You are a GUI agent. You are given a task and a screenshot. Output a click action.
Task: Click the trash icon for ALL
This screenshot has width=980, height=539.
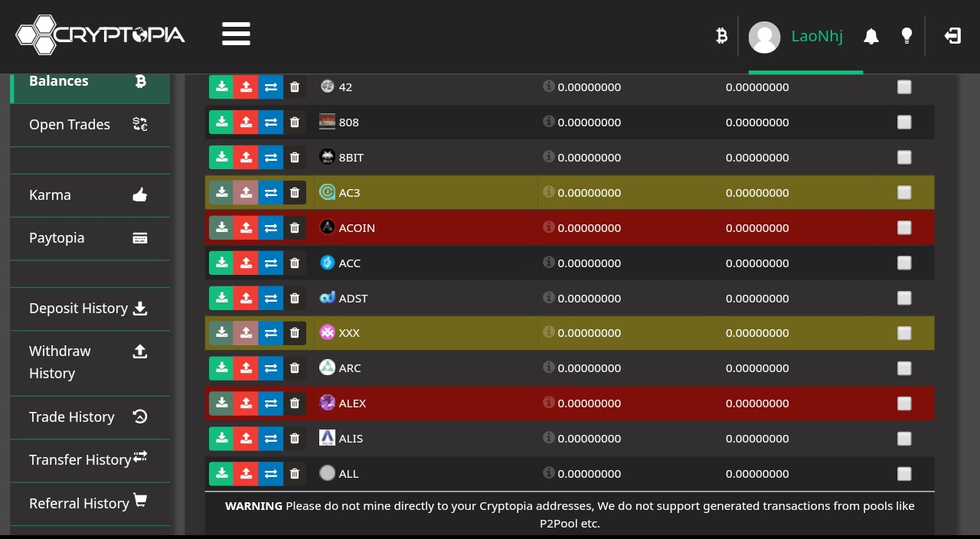point(295,474)
